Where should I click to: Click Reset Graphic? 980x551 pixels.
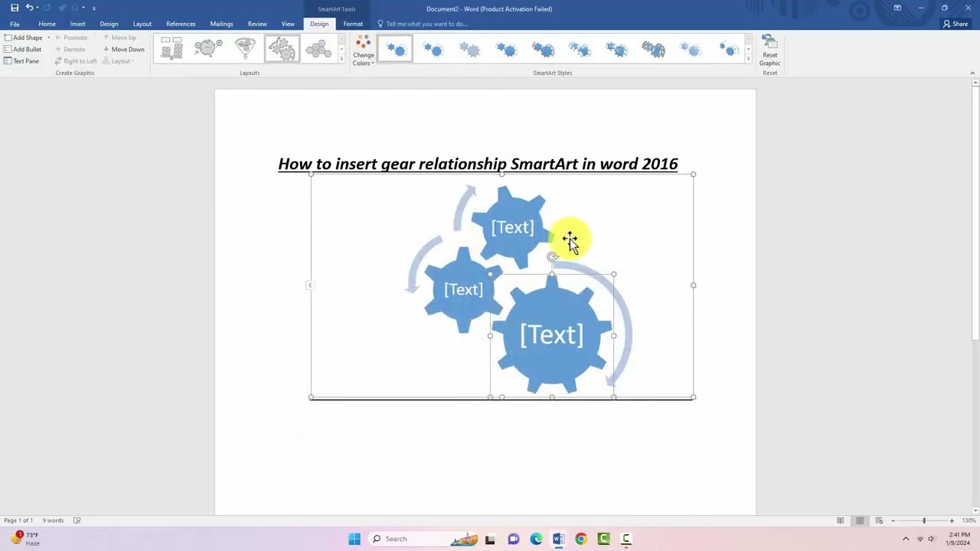[x=769, y=51]
